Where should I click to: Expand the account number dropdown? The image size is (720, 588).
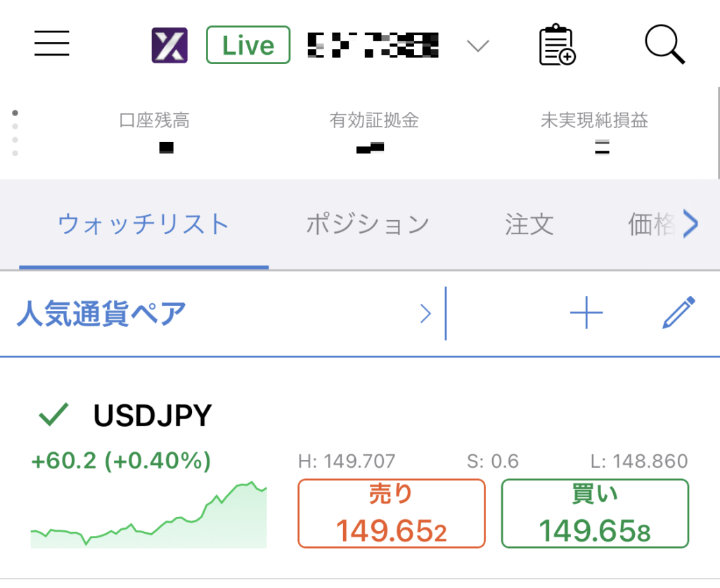pyautogui.click(x=477, y=45)
